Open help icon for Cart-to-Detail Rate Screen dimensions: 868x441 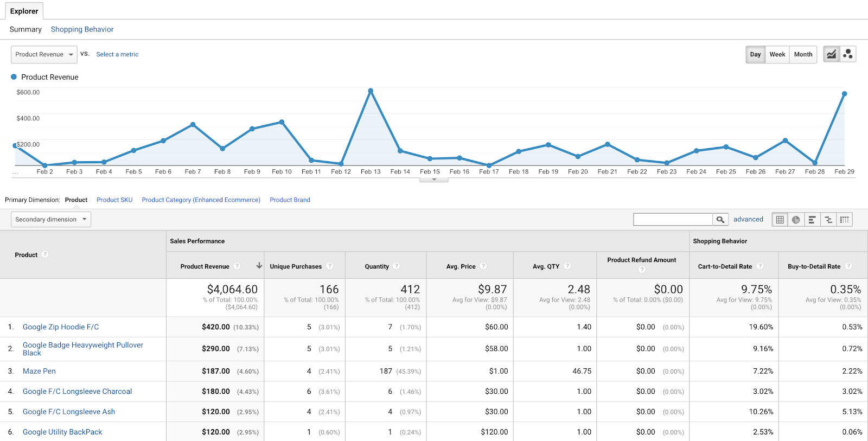click(760, 266)
